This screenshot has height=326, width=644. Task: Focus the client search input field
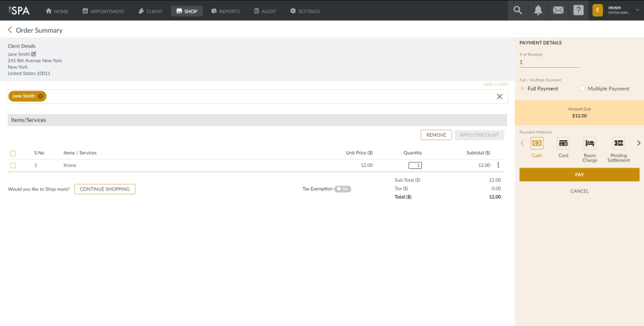257,97
